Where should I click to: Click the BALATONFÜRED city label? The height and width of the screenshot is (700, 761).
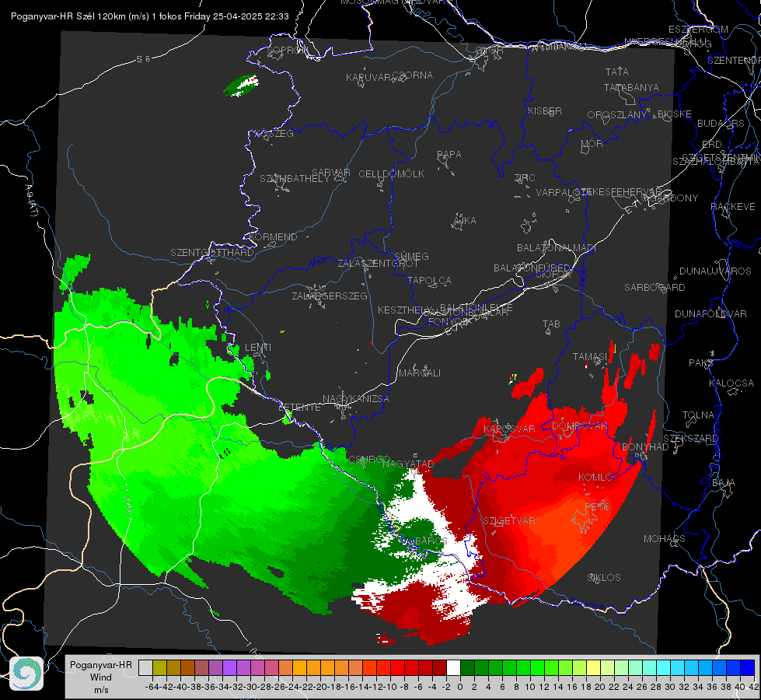coord(532,268)
